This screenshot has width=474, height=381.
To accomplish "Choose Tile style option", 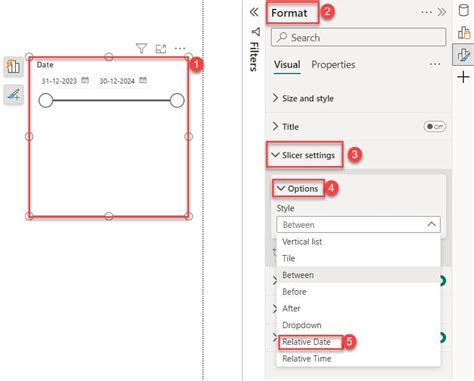I will [358, 258].
